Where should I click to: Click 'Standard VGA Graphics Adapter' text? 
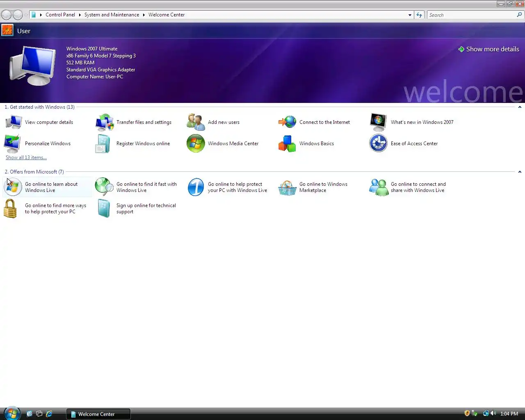click(x=100, y=70)
